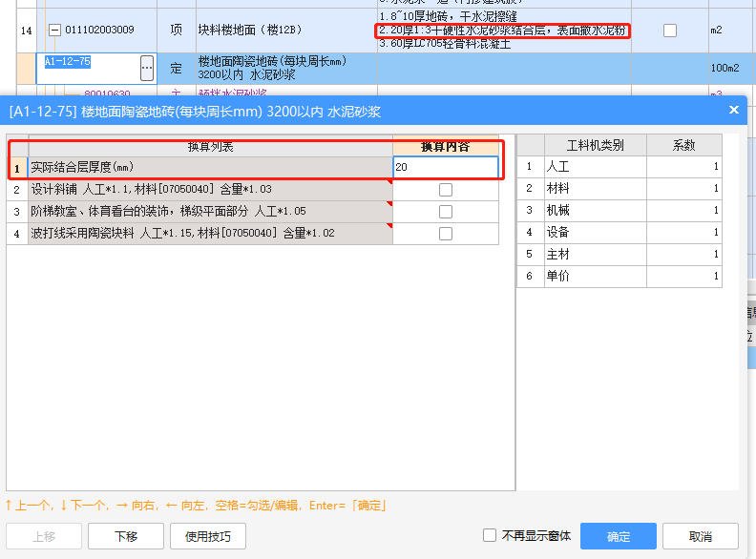The image size is (756, 559).
Task: Edit coefficient for 人工
Action: point(683,167)
